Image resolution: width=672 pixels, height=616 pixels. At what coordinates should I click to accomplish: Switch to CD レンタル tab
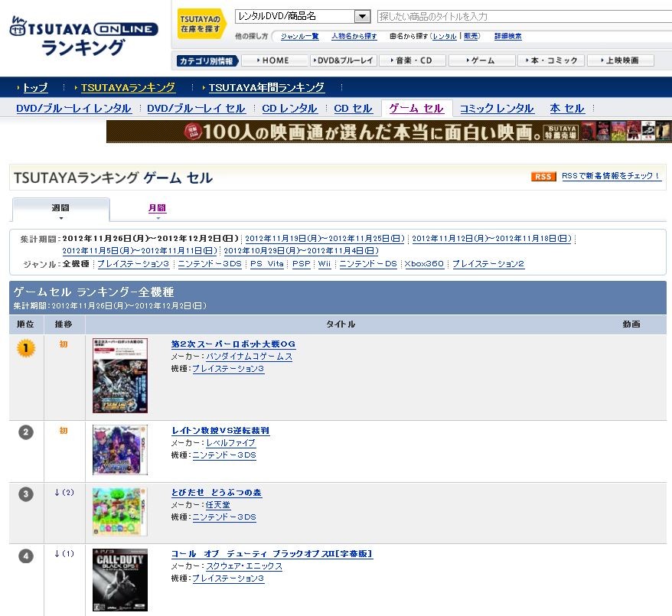click(x=290, y=109)
